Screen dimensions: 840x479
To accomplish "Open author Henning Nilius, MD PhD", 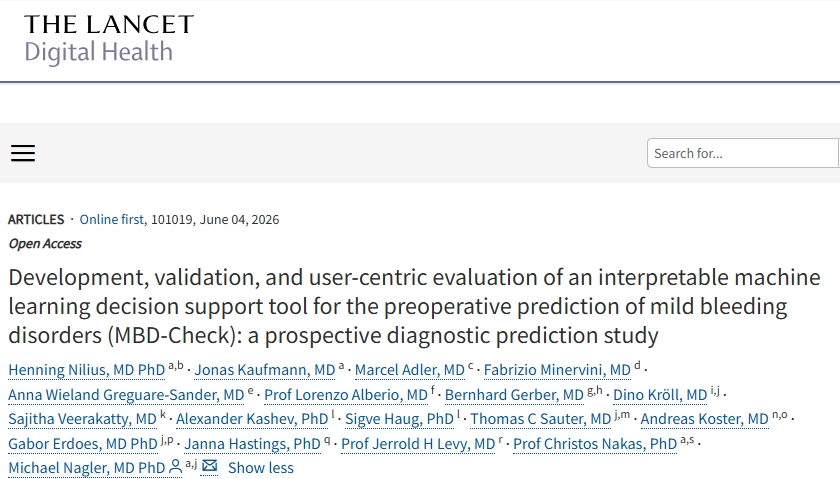I will (x=87, y=370).
